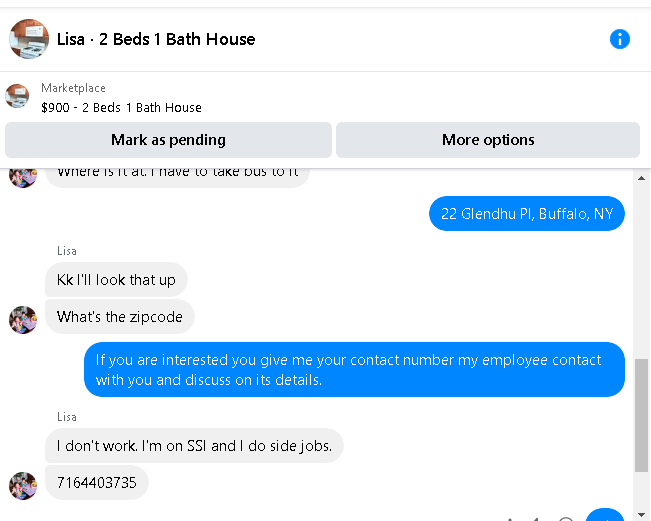The height and width of the screenshot is (521, 651).
Task: Click the scrollbar up arrow
Action: pos(641,178)
